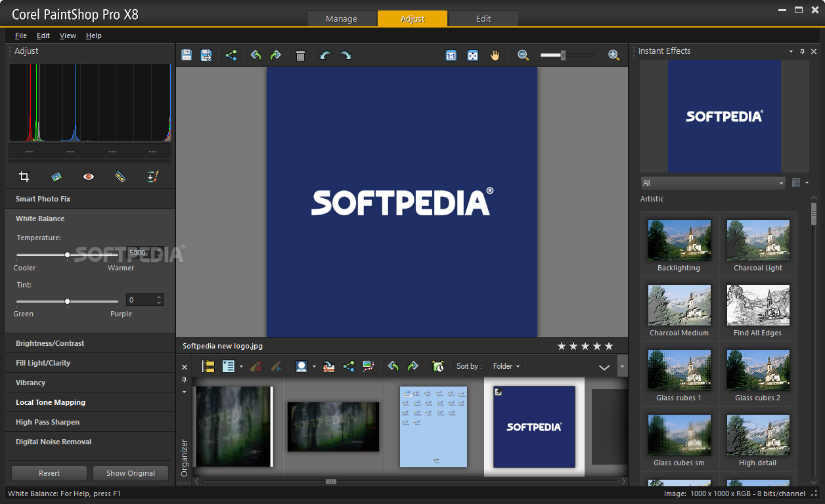Select the Pan hand tool
825x504 pixels.
[495, 56]
